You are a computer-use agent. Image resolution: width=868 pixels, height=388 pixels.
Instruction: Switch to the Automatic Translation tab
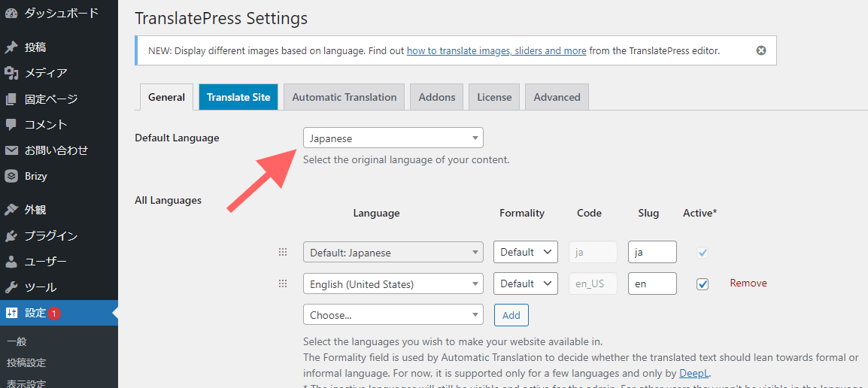(344, 97)
